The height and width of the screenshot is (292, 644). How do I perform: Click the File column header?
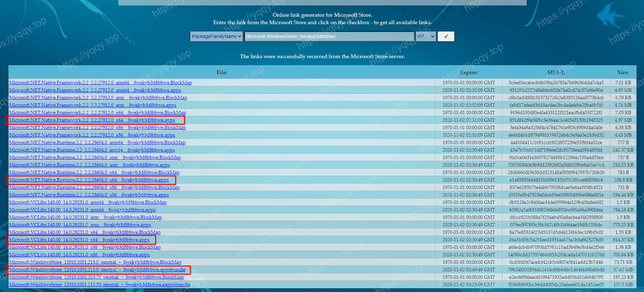click(x=222, y=72)
